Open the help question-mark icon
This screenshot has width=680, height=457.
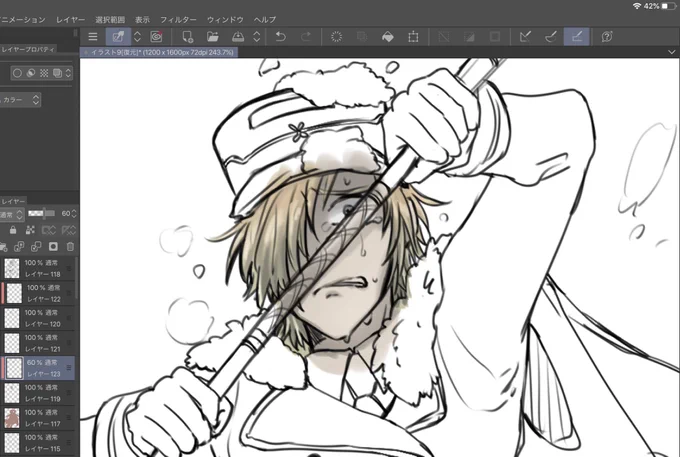(607, 37)
